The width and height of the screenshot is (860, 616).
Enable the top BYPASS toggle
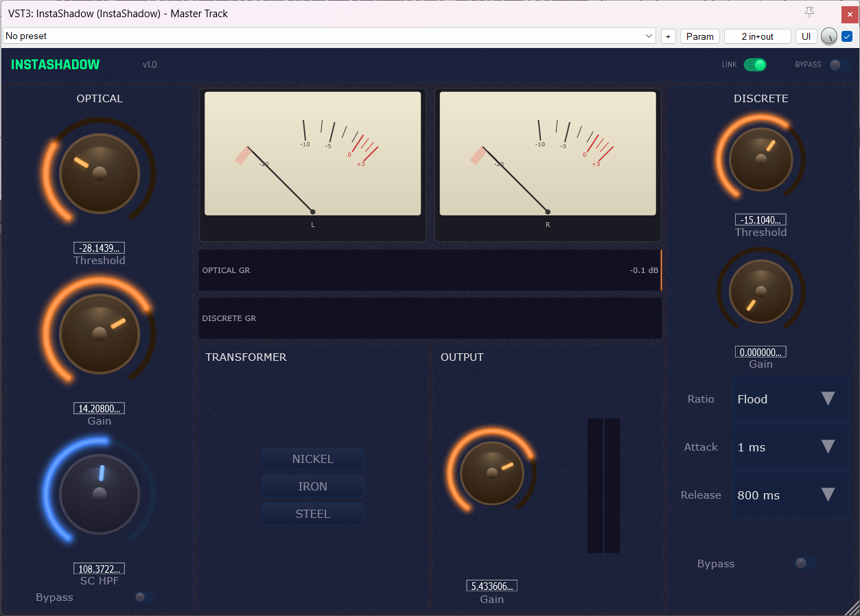tap(837, 64)
